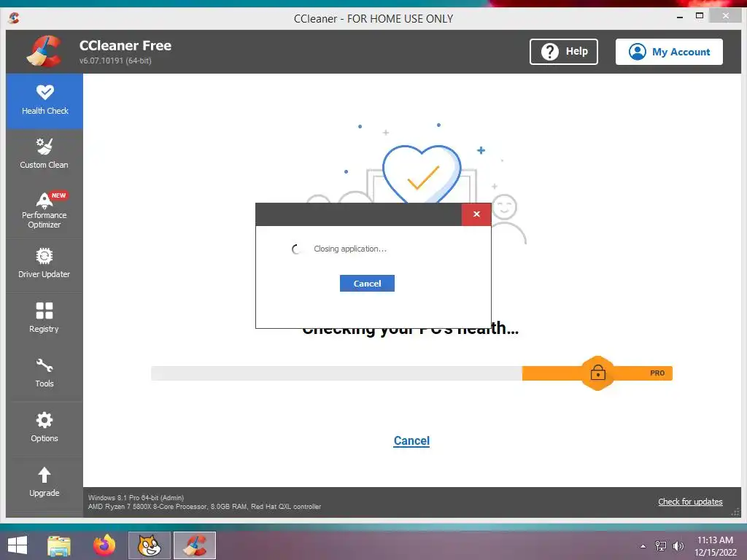Open Firefox from the taskbar
The height and width of the screenshot is (560, 747).
104,545
